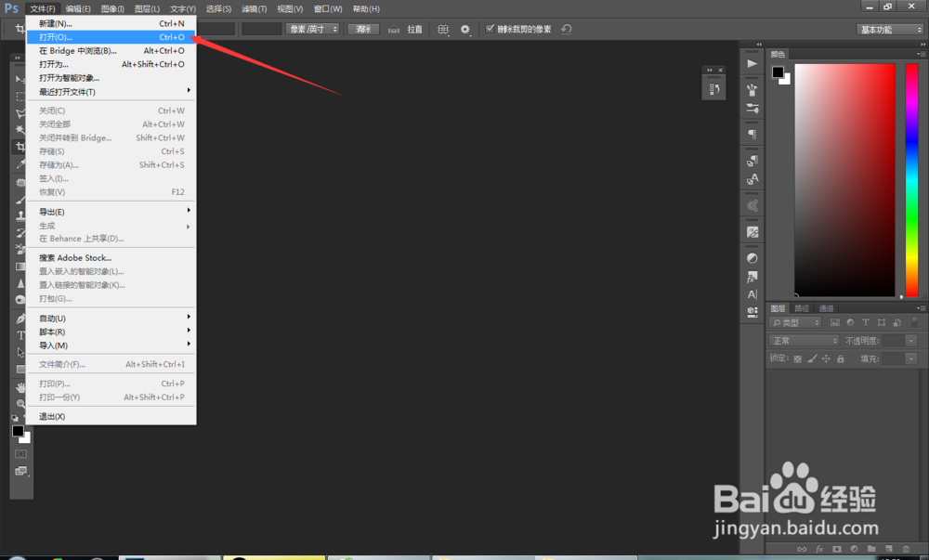This screenshot has width=929, height=560.
Task: Select the Crop tool in toolbox
Action: (20, 146)
